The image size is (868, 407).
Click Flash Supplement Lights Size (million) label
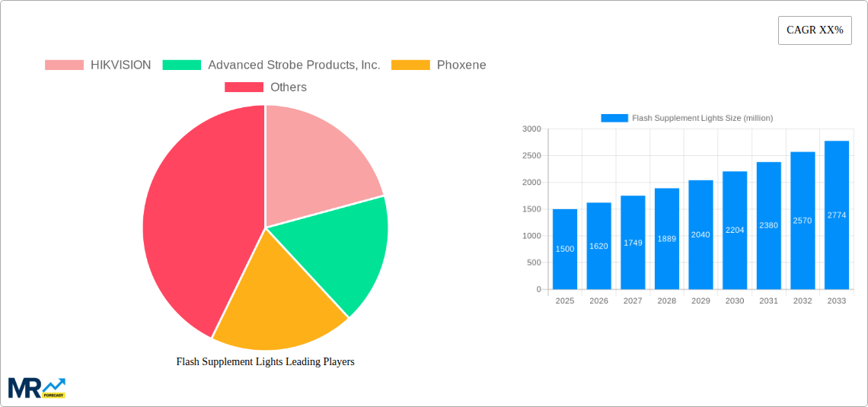click(703, 118)
